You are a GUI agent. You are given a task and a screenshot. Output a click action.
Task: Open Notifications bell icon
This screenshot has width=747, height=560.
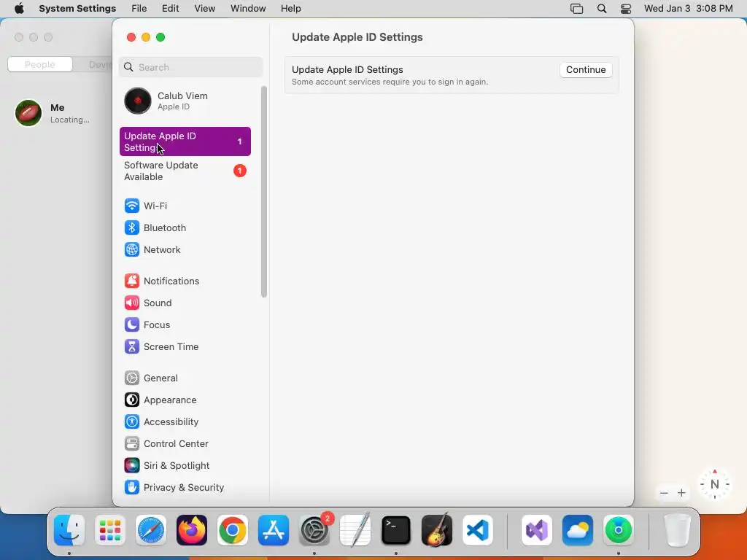[132, 281]
